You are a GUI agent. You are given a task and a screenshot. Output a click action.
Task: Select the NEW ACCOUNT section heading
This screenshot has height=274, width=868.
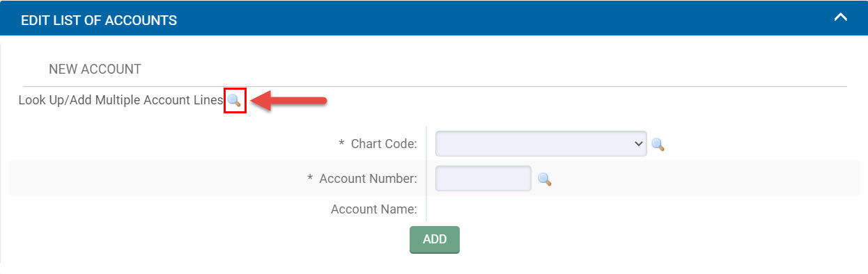pyautogui.click(x=95, y=70)
